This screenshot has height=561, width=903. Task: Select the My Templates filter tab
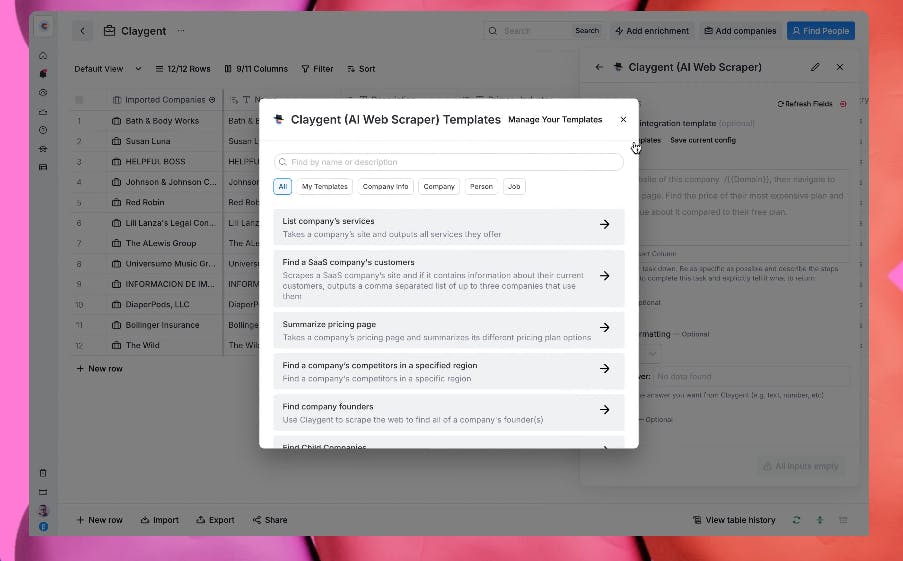pyautogui.click(x=325, y=187)
